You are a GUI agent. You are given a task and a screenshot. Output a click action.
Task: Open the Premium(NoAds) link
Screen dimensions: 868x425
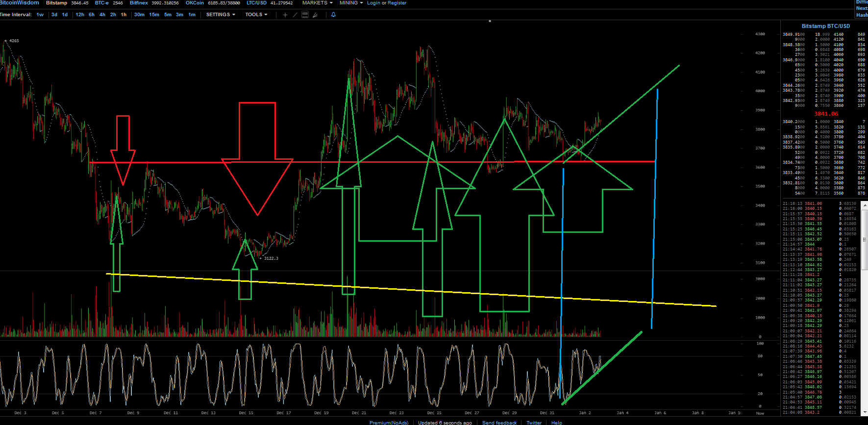tap(389, 423)
